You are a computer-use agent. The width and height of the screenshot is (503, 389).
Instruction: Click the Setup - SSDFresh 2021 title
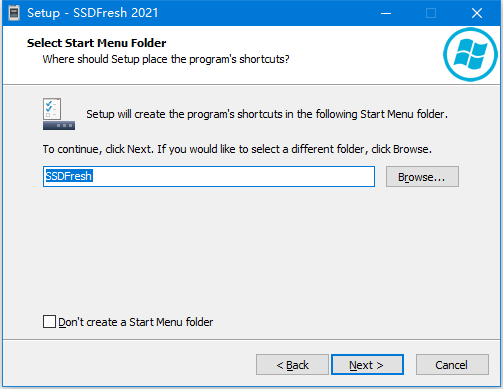93,13
